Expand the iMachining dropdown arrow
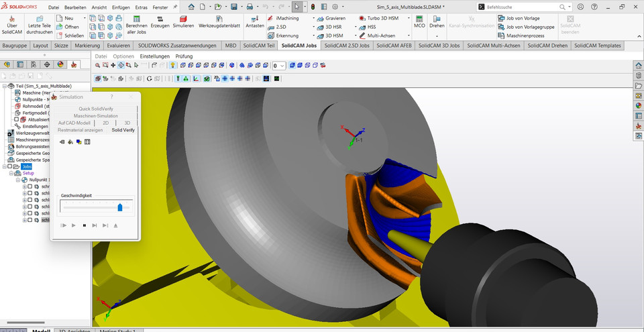This screenshot has width=644, height=332. click(313, 19)
